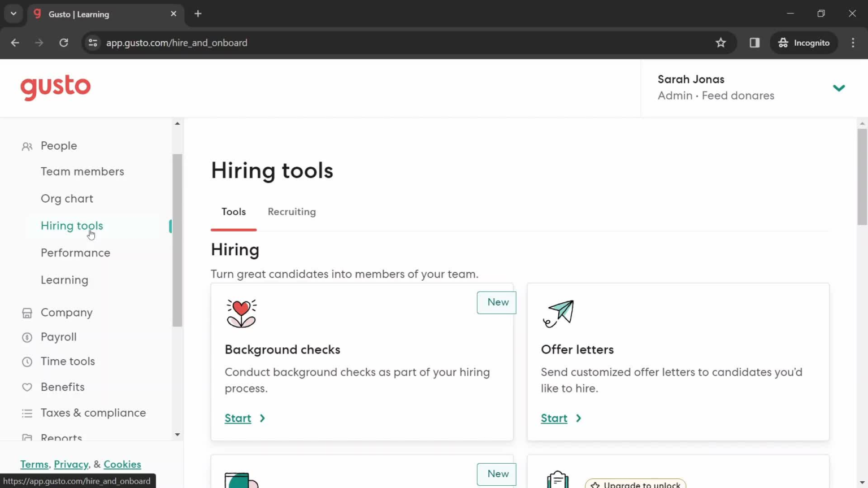Toggle the browser side panel icon

pyautogui.click(x=754, y=42)
